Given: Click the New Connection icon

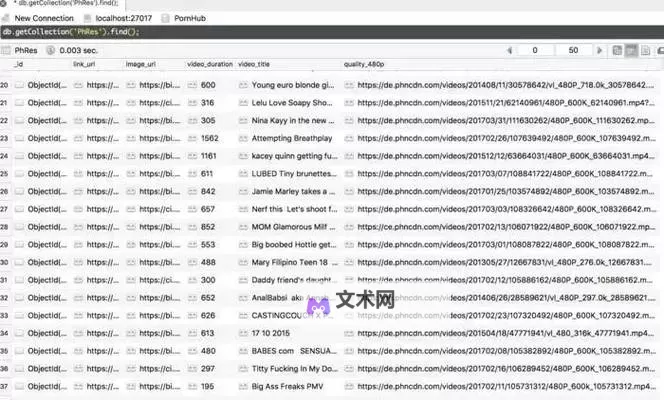Looking at the screenshot, I should (x=6, y=18).
